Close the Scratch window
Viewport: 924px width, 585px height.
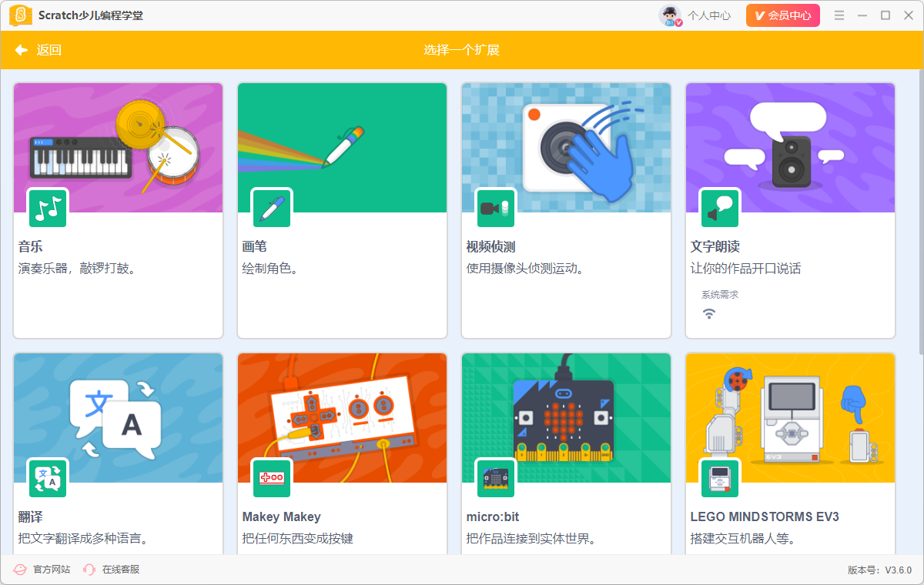click(909, 15)
